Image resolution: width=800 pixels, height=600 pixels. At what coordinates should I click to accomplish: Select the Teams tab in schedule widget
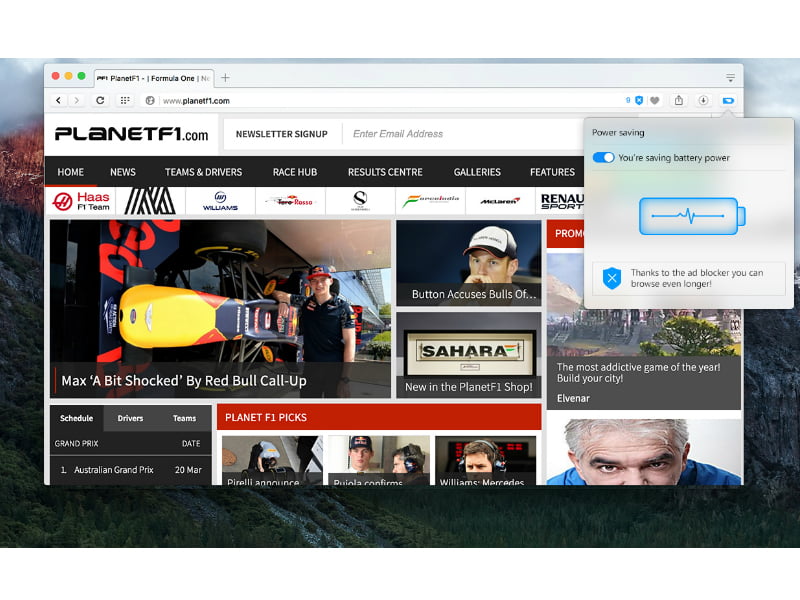185,418
